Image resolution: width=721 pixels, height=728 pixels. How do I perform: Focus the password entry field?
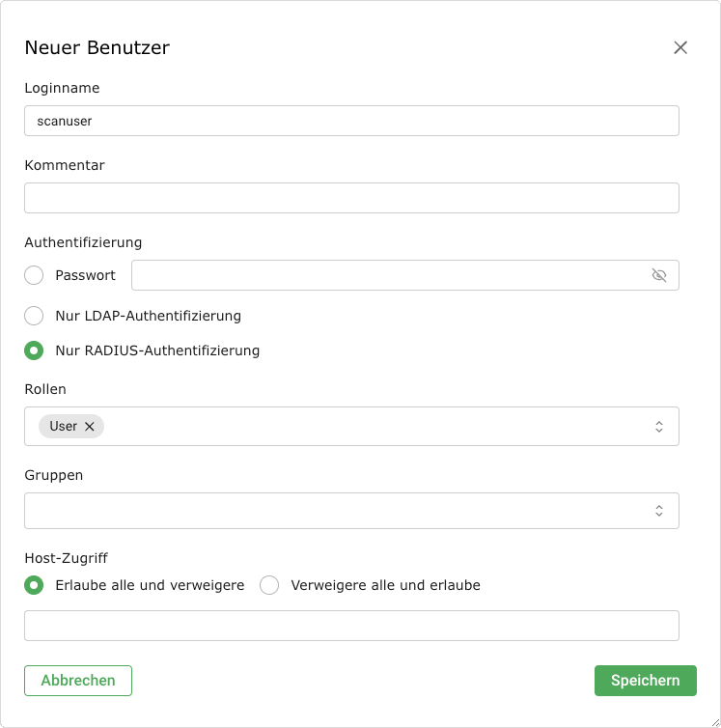tap(386, 275)
